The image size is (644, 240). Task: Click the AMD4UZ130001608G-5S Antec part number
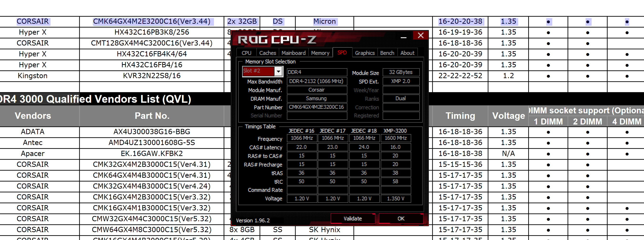[x=152, y=143]
